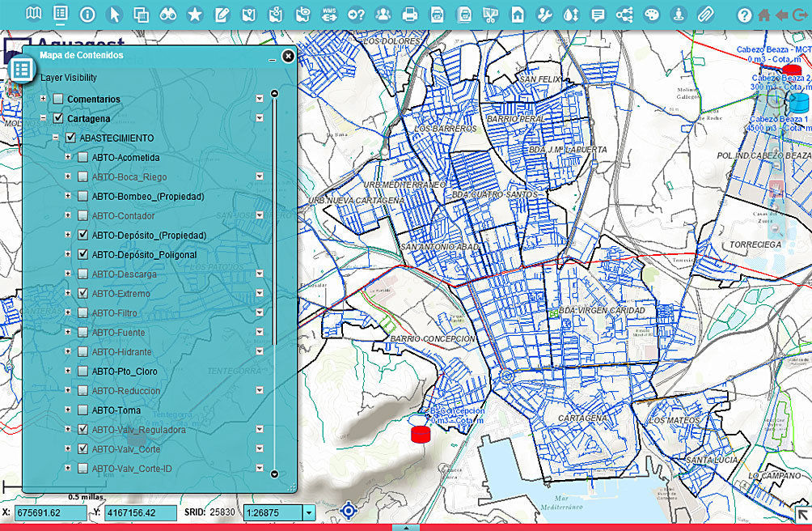This screenshot has width=812, height=531.
Task: Toggle the Comentarios layer checkbox
Action: click(58, 99)
